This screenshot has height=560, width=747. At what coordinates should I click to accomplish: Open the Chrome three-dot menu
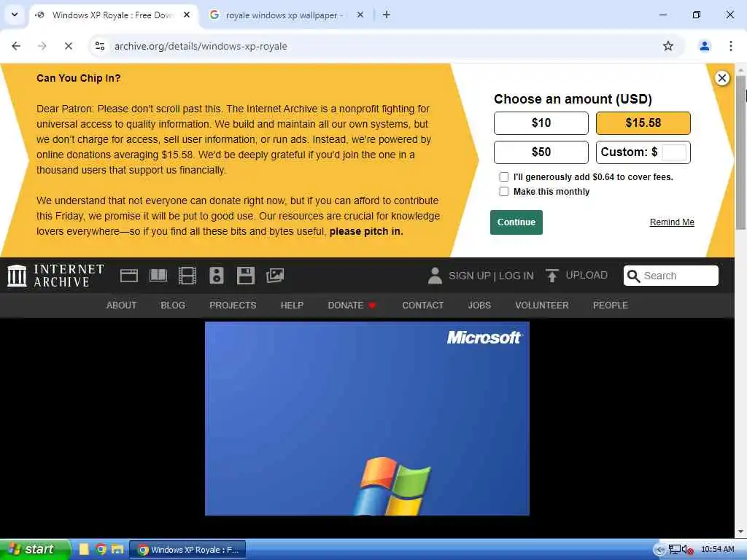click(x=731, y=46)
